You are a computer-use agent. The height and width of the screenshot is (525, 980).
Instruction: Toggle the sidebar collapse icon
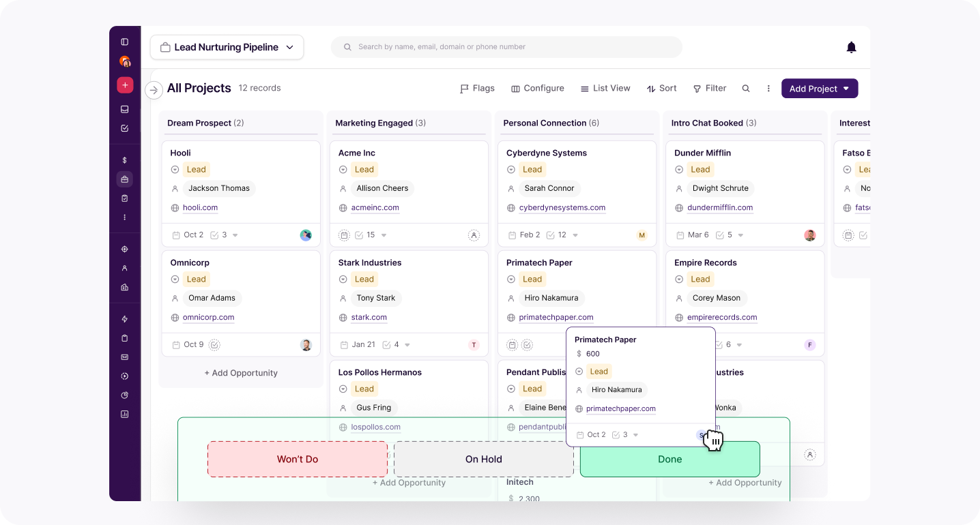[124, 42]
